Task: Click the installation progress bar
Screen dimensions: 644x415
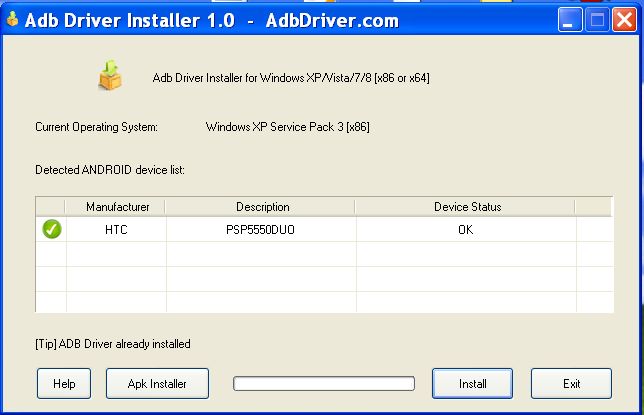Action: coord(323,383)
